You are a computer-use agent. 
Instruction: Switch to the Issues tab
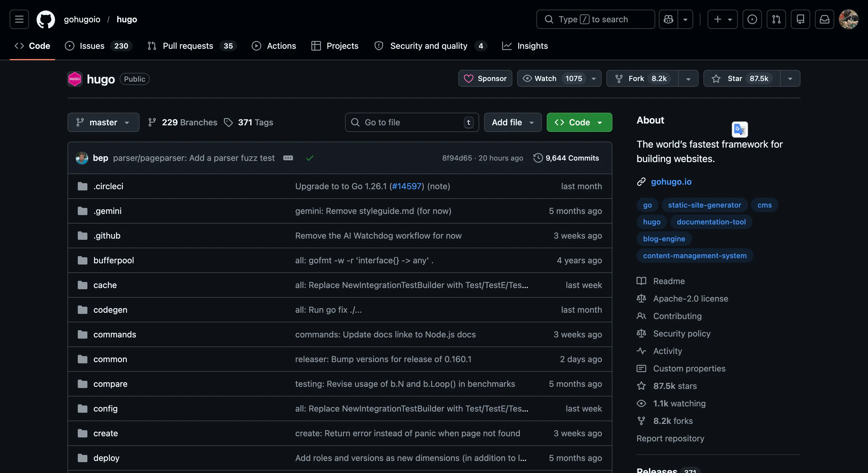coord(98,46)
